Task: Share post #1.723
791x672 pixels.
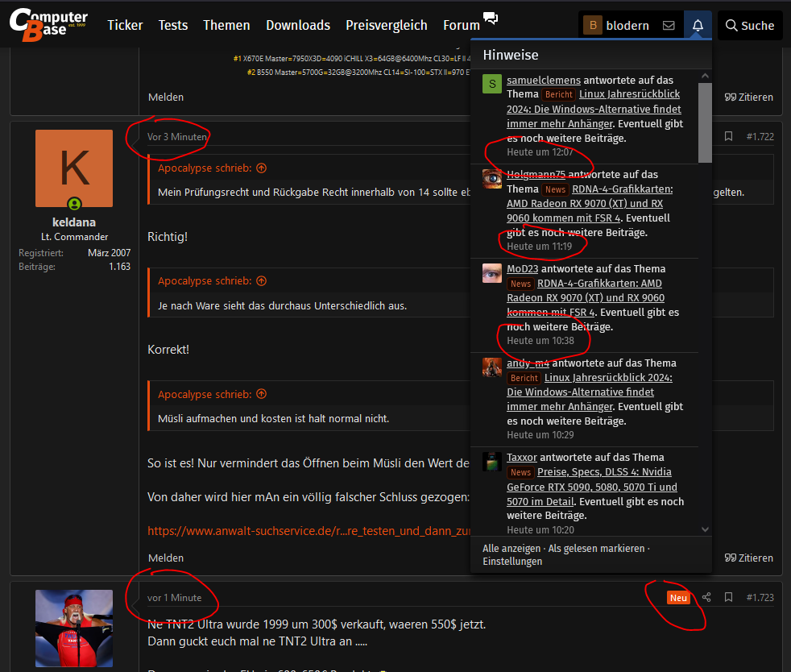Action: pyautogui.click(x=706, y=597)
